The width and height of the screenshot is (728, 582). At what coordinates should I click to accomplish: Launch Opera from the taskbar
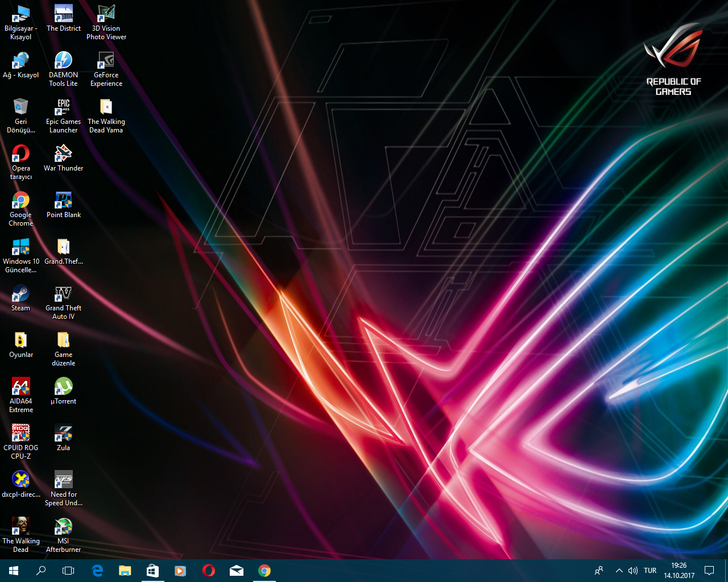[208, 571]
